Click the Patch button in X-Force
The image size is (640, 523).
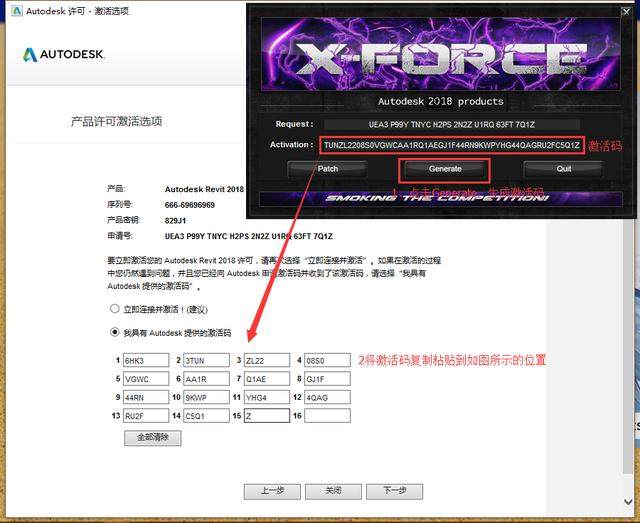[327, 169]
